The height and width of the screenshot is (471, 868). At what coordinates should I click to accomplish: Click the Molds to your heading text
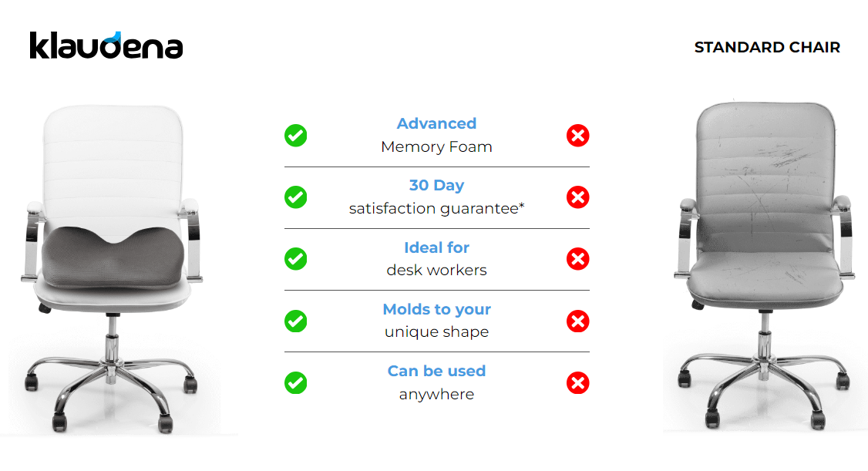(x=437, y=309)
